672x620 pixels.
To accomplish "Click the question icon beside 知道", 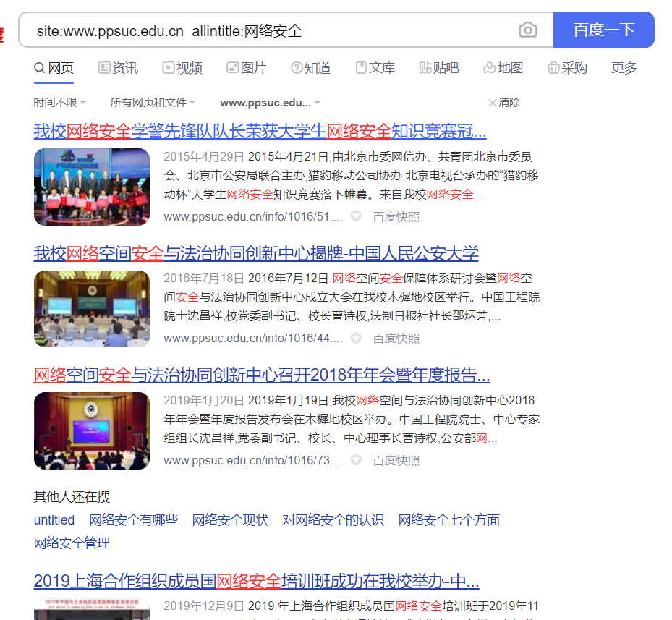I will (x=297, y=68).
